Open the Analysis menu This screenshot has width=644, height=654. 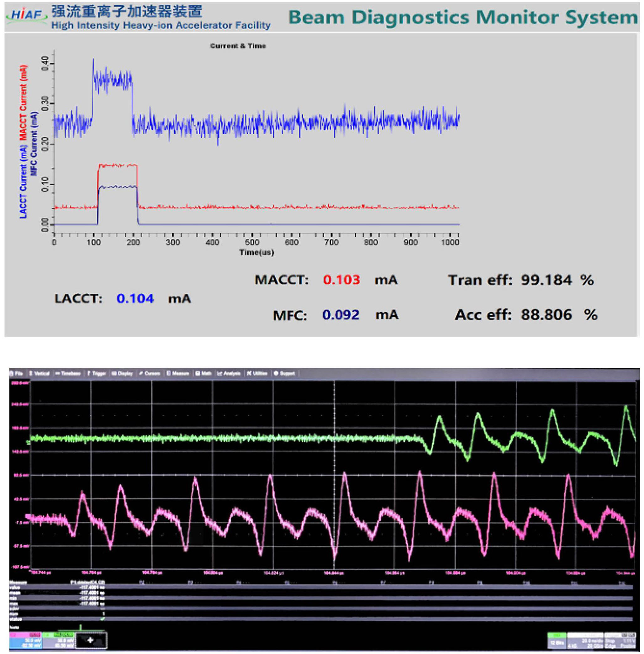pos(229,373)
